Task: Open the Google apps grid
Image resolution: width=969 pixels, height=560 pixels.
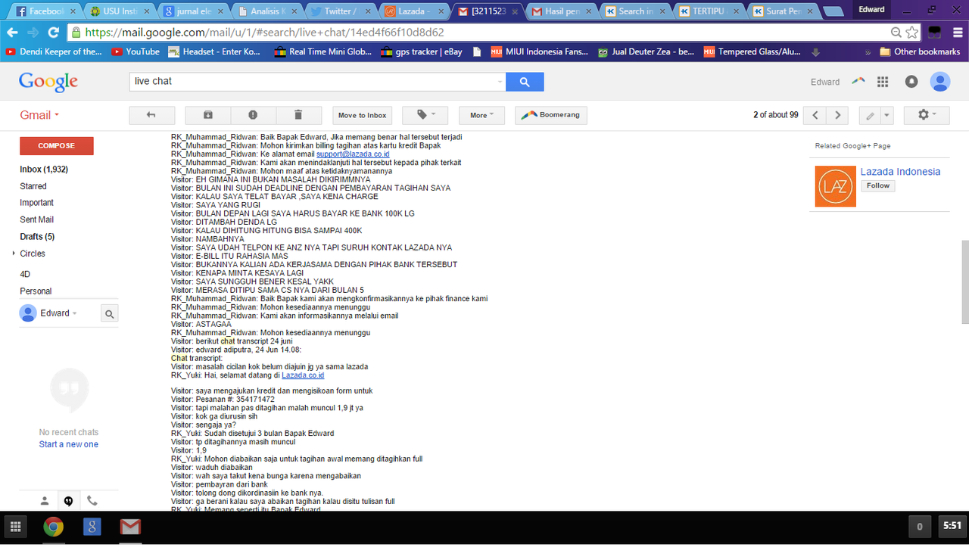Action: click(x=883, y=82)
